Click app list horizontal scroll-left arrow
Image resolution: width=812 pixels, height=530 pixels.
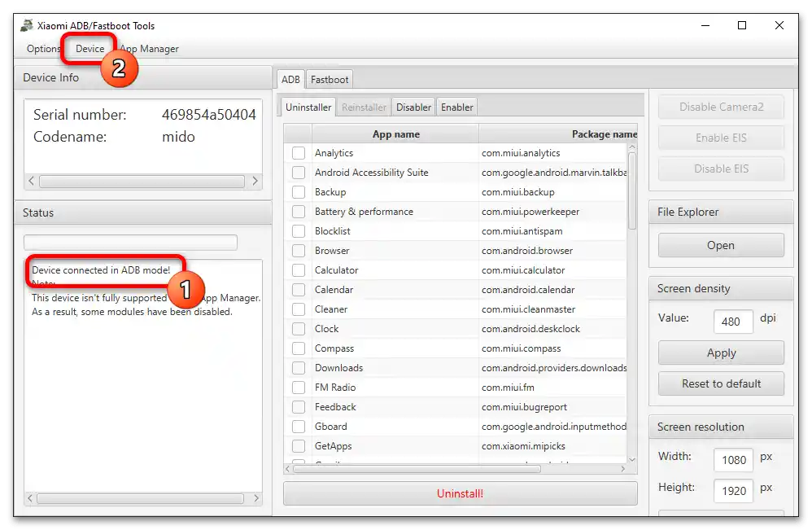(x=288, y=469)
